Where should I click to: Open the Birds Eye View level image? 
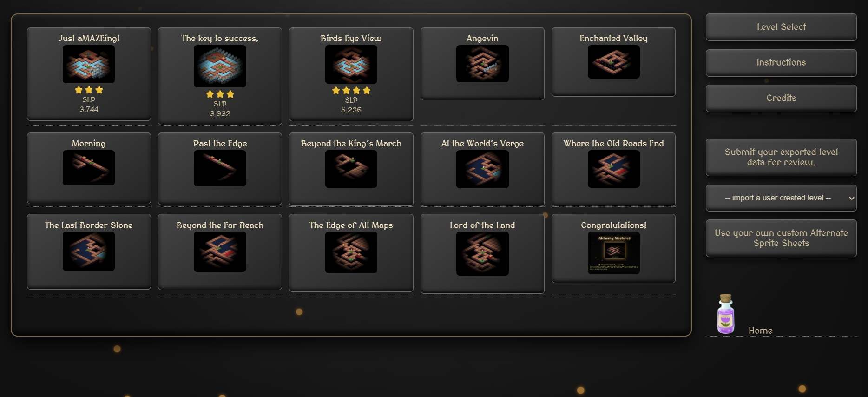[x=351, y=64]
